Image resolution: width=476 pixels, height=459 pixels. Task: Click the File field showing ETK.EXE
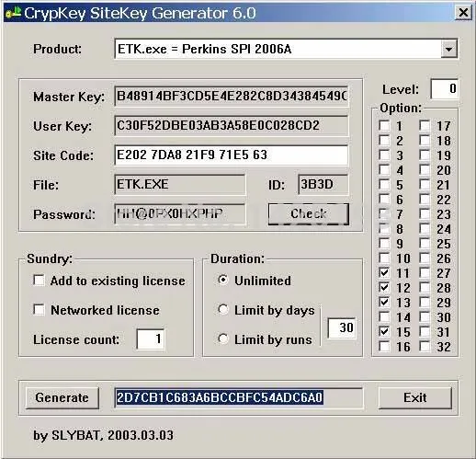tap(180, 185)
